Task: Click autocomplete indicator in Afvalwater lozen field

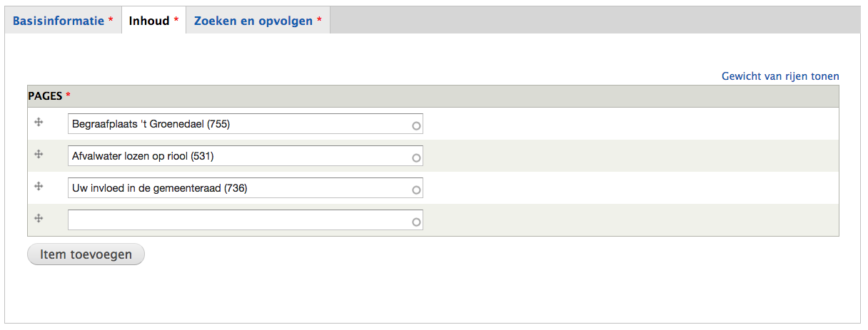Action: (417, 158)
